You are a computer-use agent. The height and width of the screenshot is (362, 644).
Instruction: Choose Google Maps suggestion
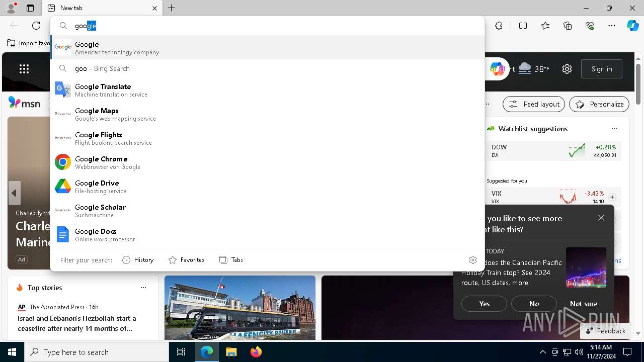267,114
